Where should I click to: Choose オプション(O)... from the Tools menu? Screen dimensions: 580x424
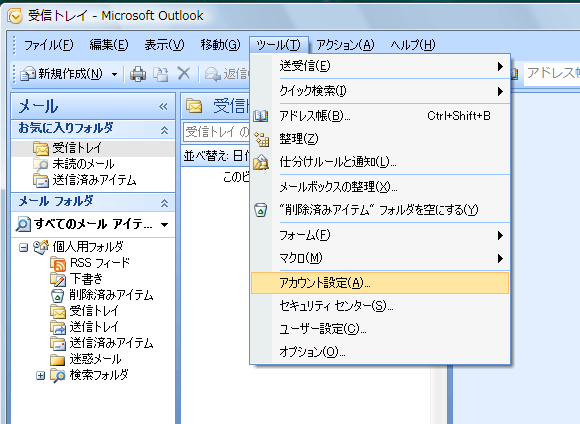pyautogui.click(x=380, y=351)
